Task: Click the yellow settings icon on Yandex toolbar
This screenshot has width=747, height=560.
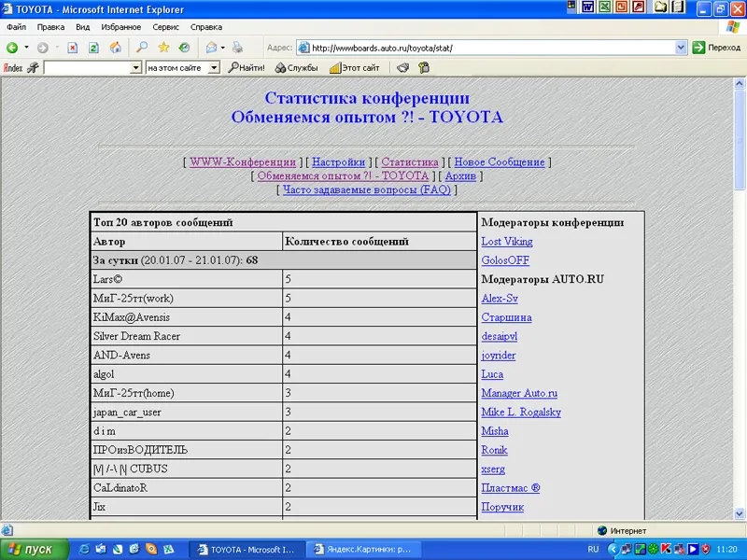Action: [424, 68]
